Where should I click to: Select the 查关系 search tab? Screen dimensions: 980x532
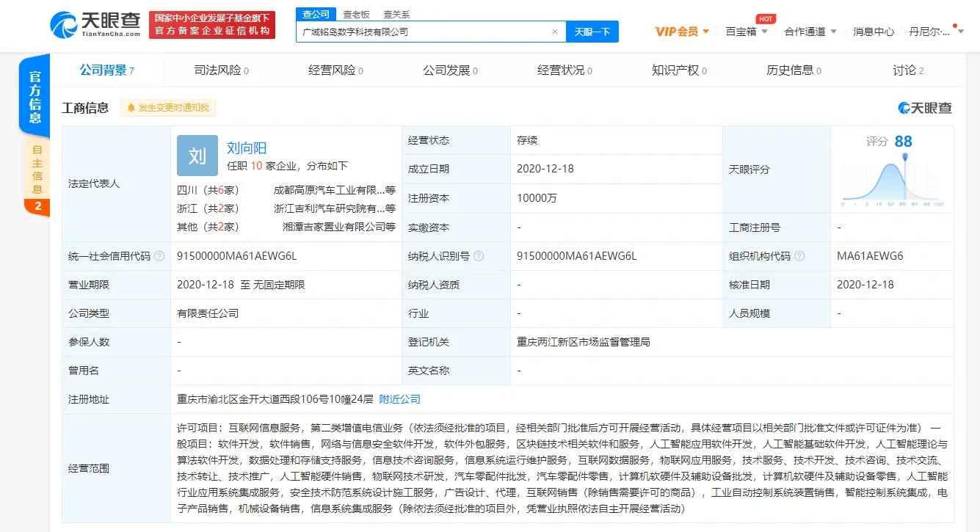396,15
